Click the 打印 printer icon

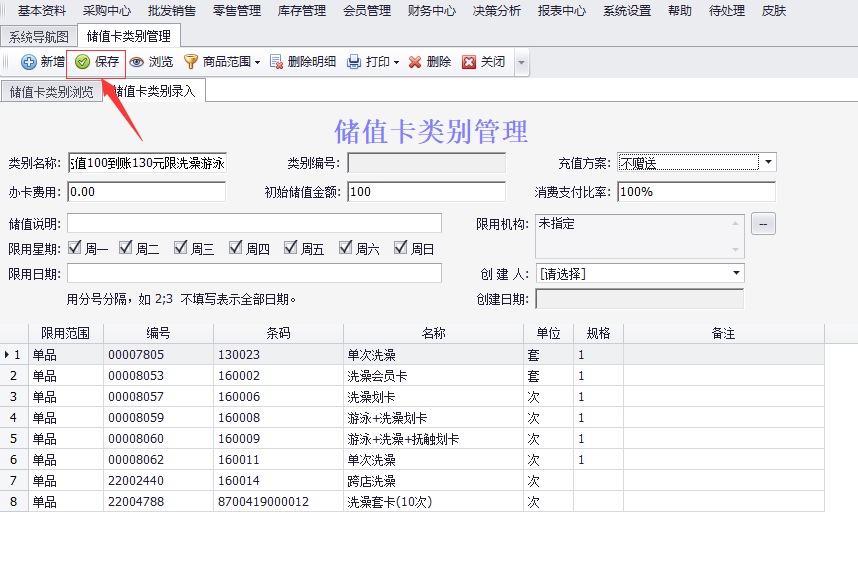point(354,62)
